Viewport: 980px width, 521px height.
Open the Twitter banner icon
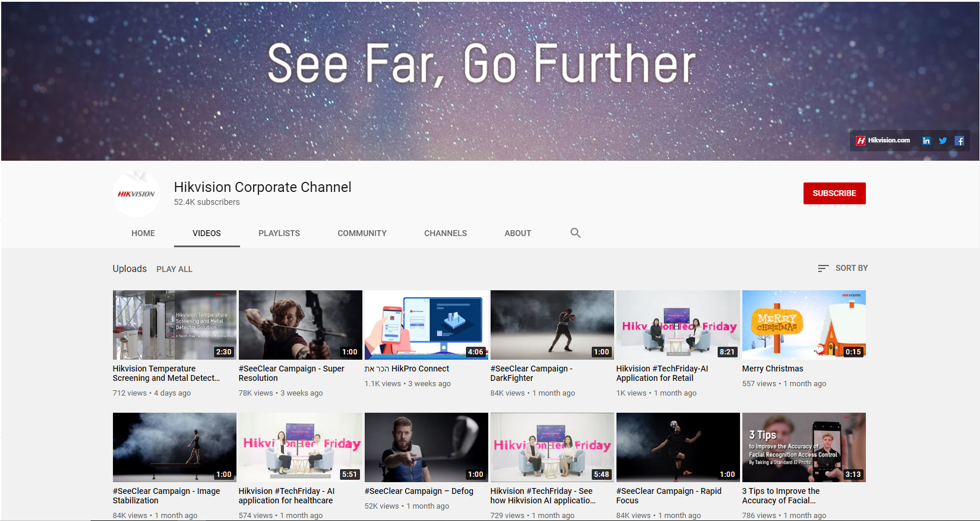(x=943, y=141)
